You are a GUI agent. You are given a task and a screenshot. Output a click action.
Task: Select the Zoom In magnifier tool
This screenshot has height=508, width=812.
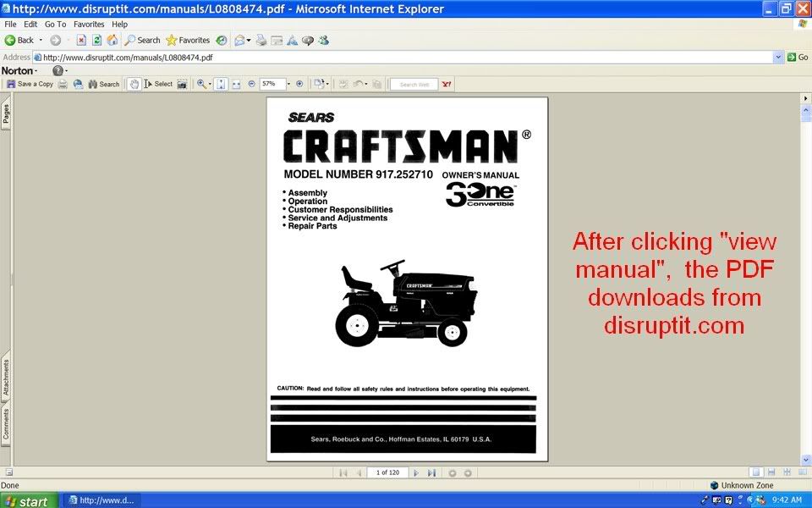(201, 84)
